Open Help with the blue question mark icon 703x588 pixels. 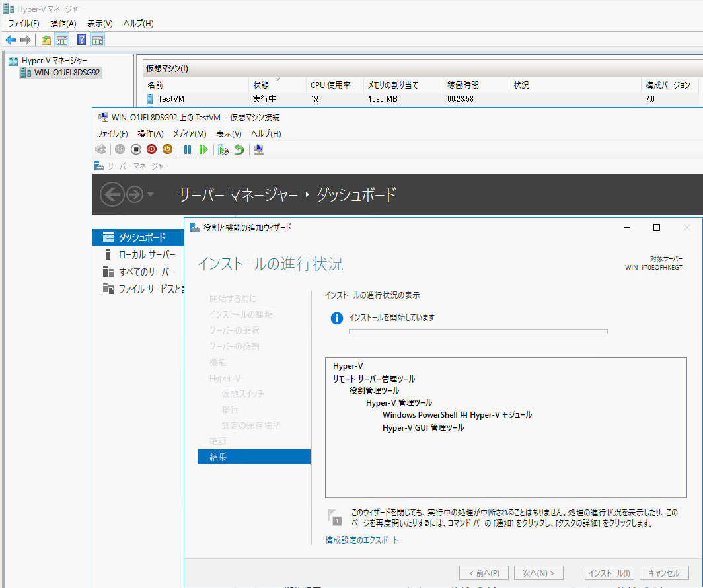(82, 40)
